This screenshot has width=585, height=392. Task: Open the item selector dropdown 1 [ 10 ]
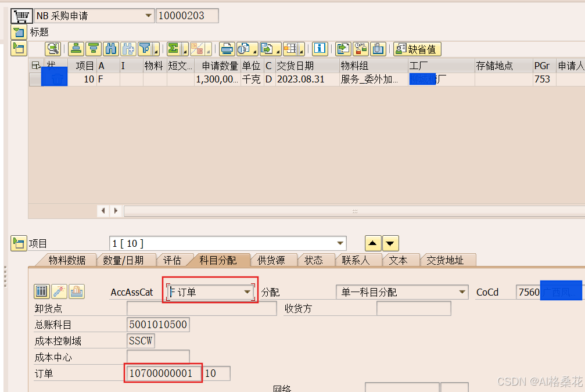click(340, 243)
